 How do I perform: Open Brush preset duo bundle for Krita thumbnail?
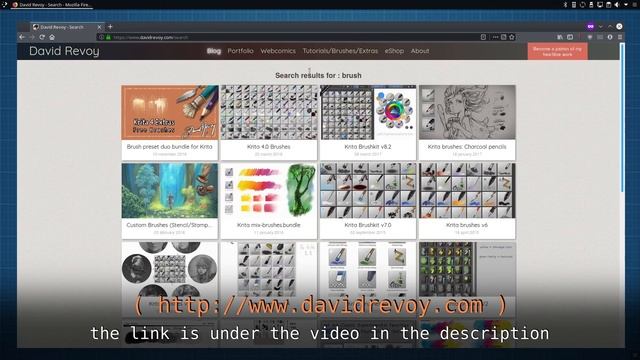[170, 112]
